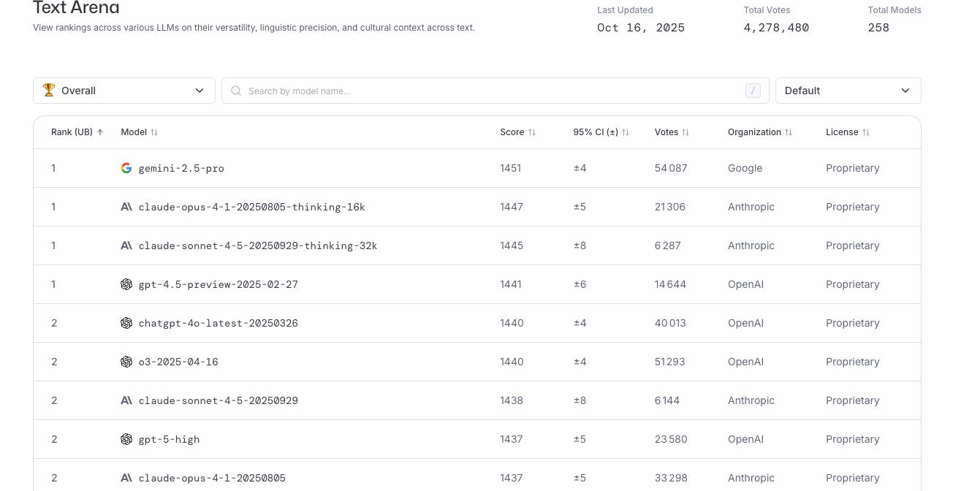Click the slash shortcut badge in the search bar

[x=753, y=90]
